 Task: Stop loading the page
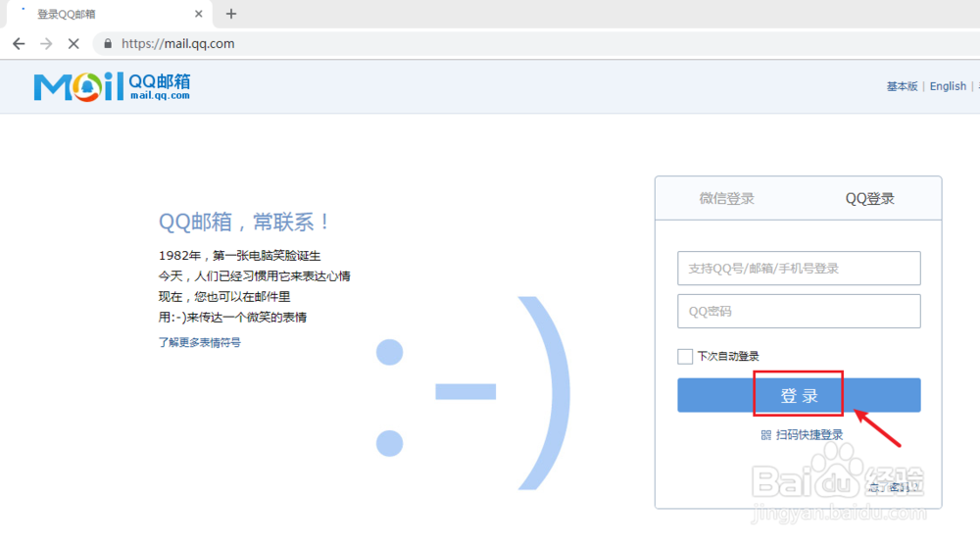(x=73, y=44)
